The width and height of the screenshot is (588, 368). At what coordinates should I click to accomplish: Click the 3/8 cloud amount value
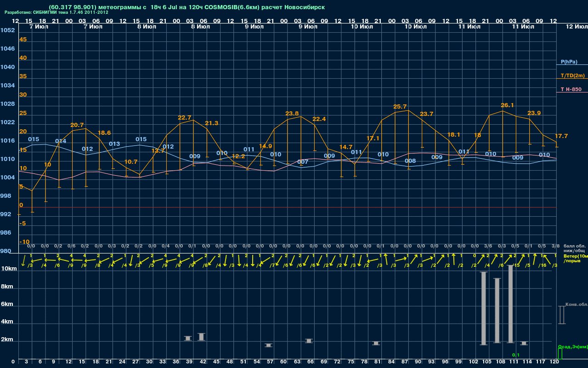[555, 246]
